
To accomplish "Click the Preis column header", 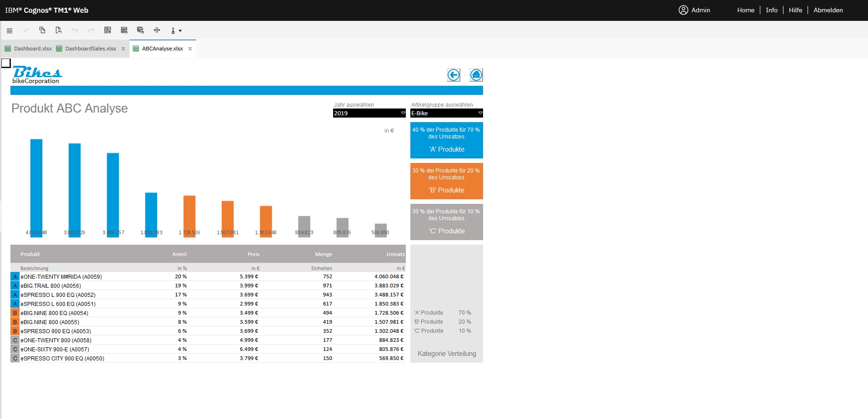I will [x=254, y=254].
